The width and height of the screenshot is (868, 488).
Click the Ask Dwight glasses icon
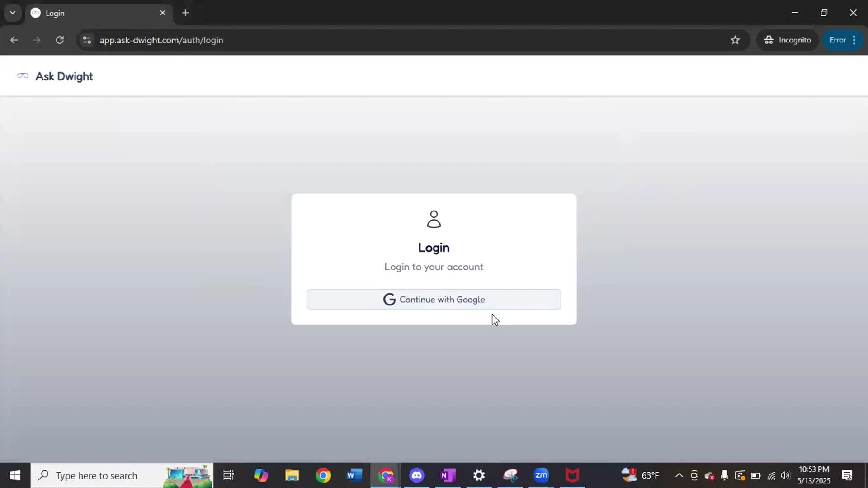click(x=23, y=75)
